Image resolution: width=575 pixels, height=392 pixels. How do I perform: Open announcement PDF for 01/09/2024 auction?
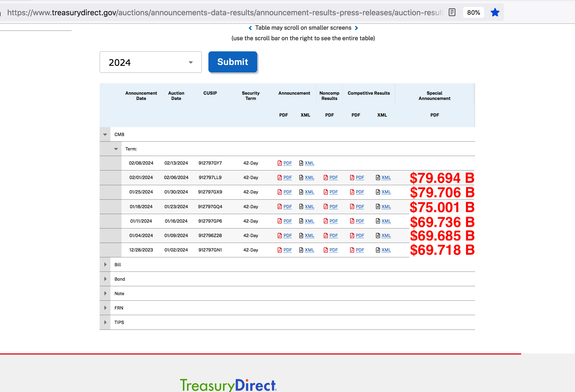point(287,236)
